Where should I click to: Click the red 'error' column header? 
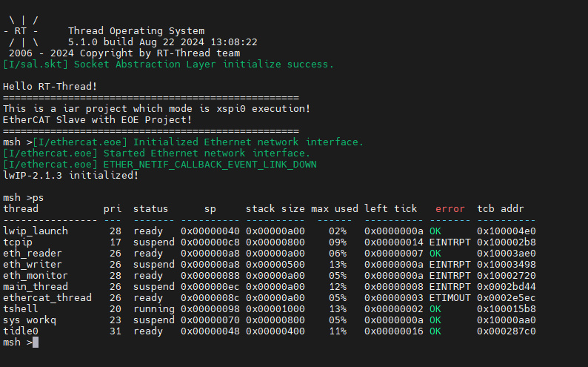(x=450, y=209)
